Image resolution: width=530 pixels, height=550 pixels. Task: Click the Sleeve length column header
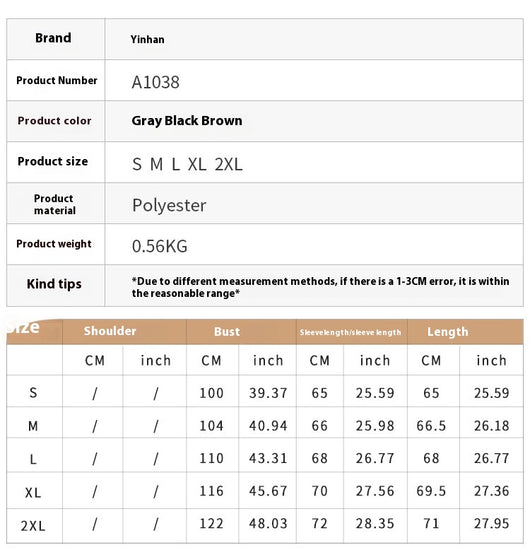(350, 332)
